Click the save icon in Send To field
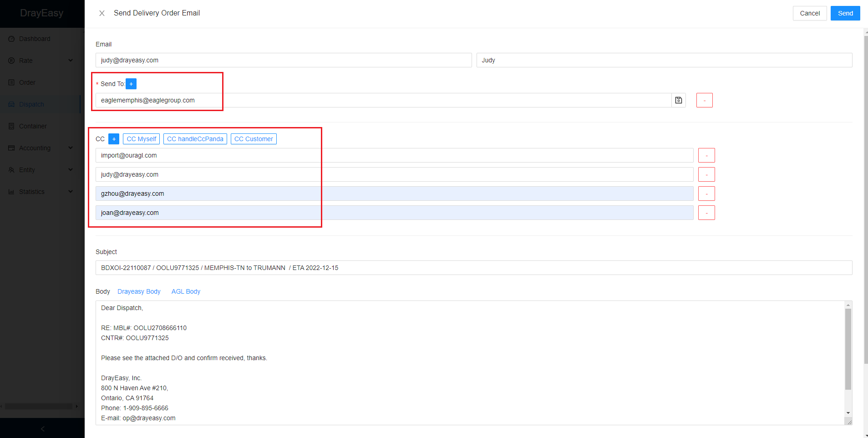868x438 pixels. point(678,100)
